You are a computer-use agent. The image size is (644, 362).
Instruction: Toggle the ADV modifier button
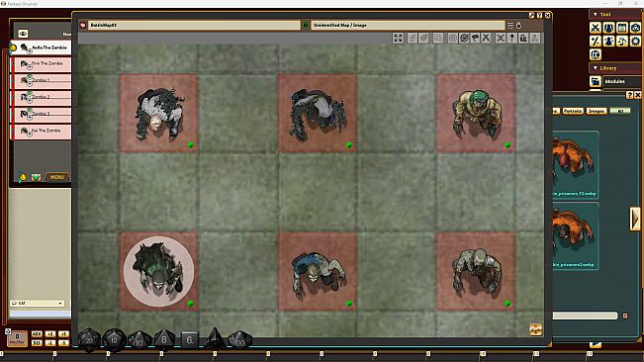(37, 334)
